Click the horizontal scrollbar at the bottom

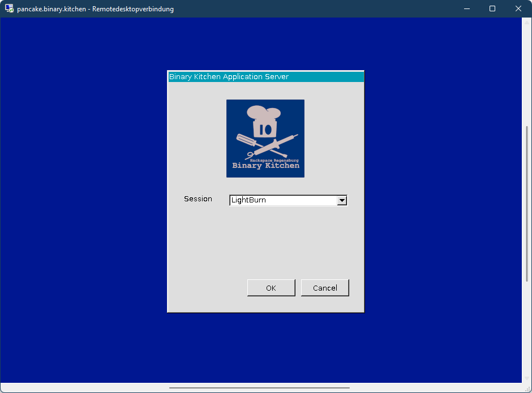pyautogui.click(x=259, y=387)
